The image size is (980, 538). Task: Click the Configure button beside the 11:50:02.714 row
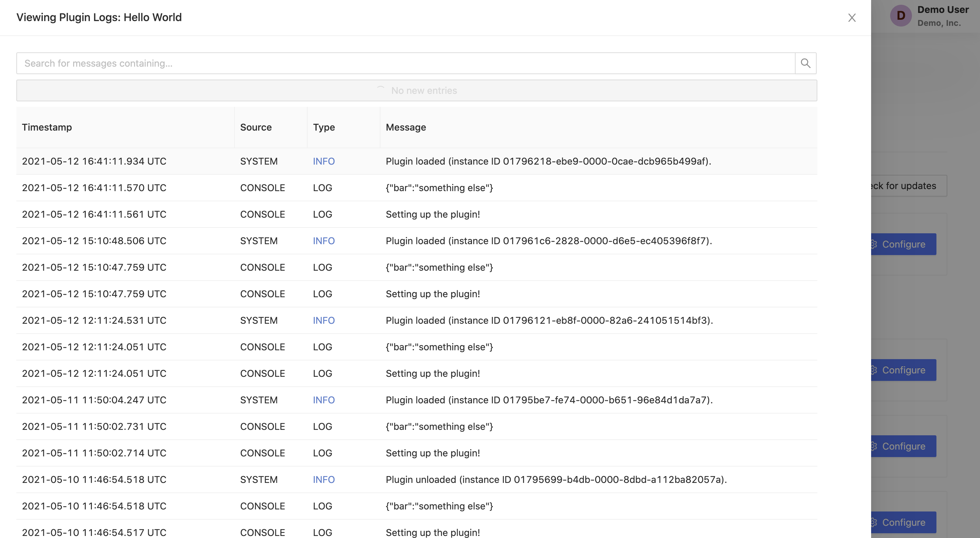tap(903, 446)
